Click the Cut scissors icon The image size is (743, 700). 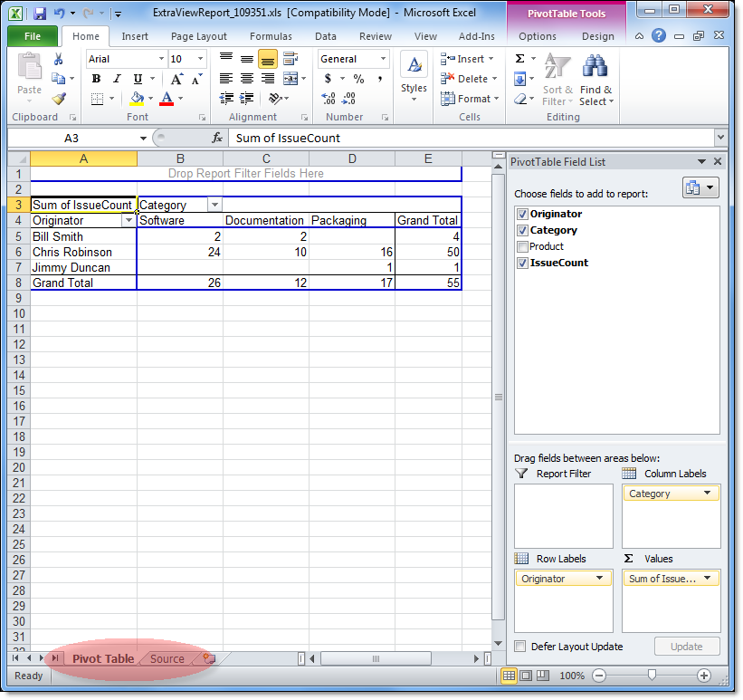(x=58, y=59)
